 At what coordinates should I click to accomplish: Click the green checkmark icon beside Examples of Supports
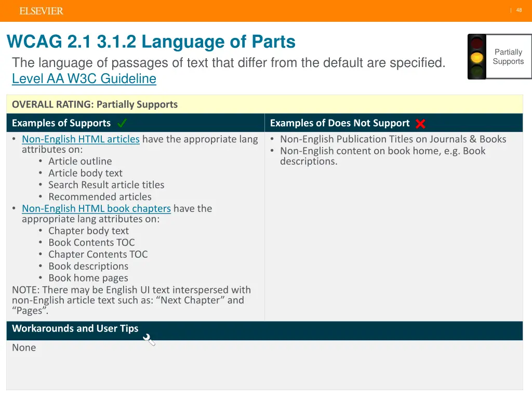tap(122, 123)
